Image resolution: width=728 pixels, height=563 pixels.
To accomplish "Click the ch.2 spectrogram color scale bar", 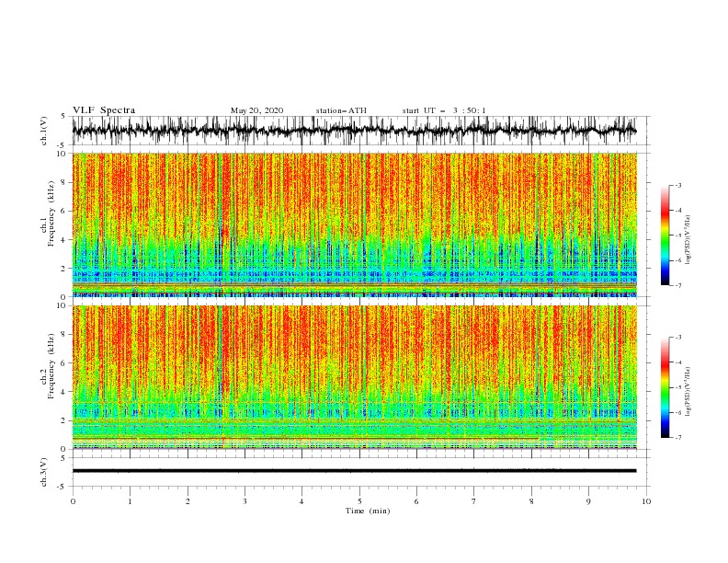I will 665,387.
